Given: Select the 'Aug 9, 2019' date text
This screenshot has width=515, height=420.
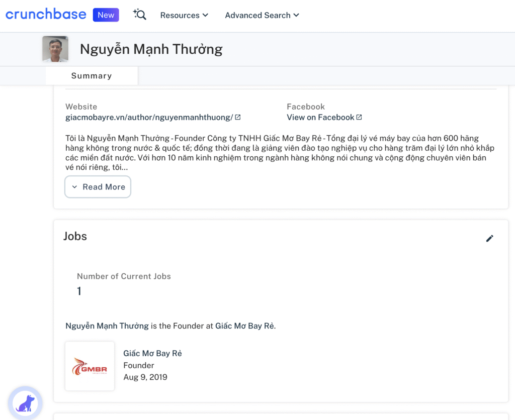Looking at the screenshot, I should tap(145, 377).
